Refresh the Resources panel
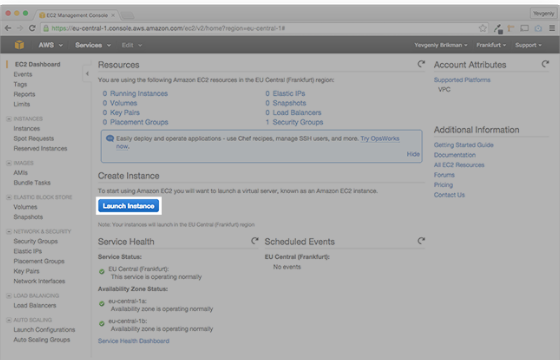Image resolution: width=560 pixels, height=360 pixels. [x=421, y=64]
